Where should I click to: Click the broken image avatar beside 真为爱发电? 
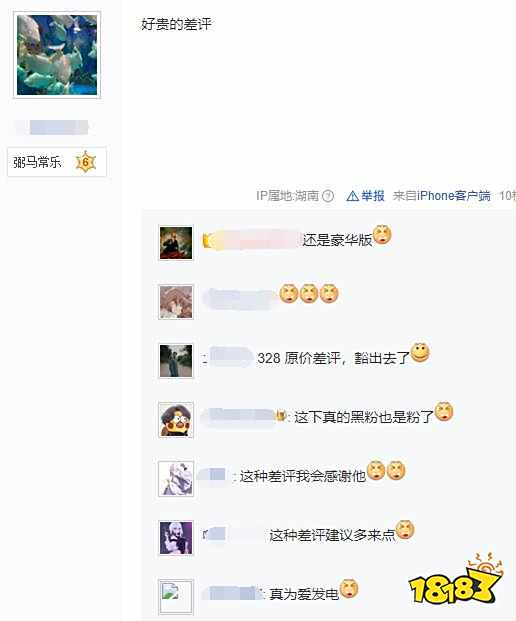pyautogui.click(x=176, y=597)
